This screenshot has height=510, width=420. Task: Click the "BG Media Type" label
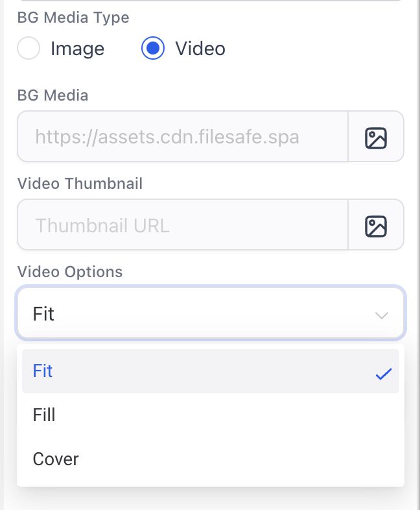(73, 18)
